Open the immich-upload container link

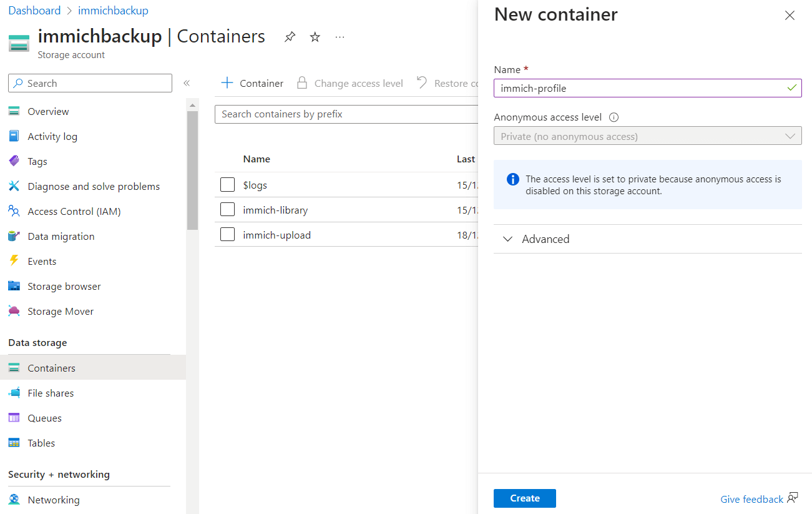click(276, 235)
